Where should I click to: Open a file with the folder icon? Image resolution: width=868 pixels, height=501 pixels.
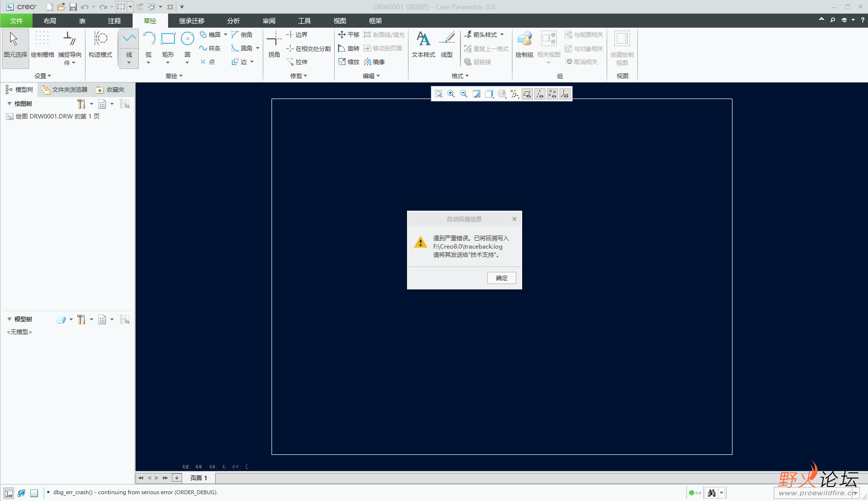point(61,7)
